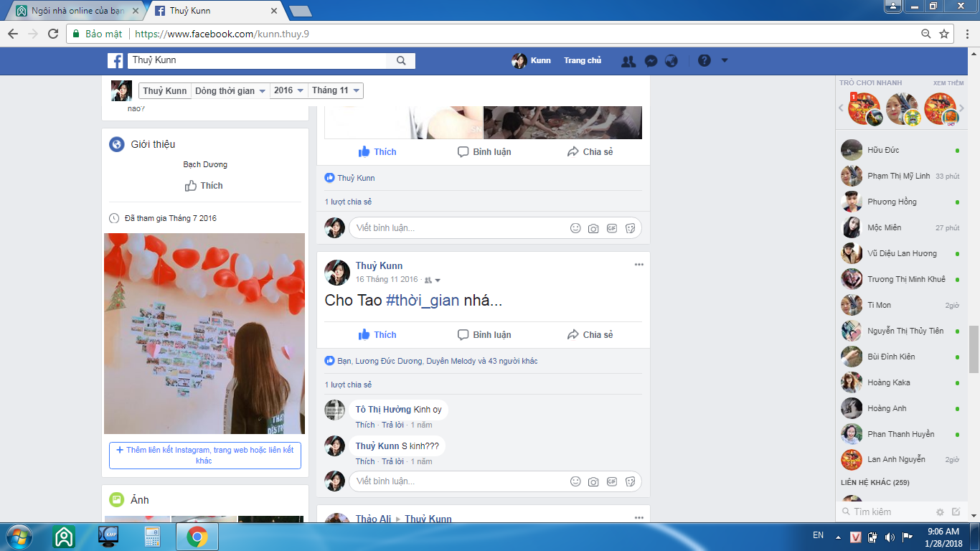The image size is (980, 551).
Task: Open chat with Phạm Thị Mỹ Linh
Action: 901,176
